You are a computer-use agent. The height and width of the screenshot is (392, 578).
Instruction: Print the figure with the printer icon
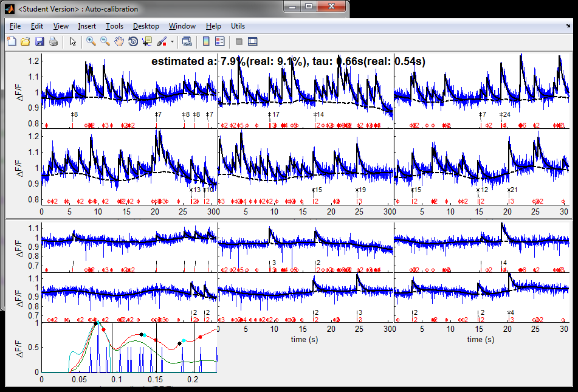[53, 42]
